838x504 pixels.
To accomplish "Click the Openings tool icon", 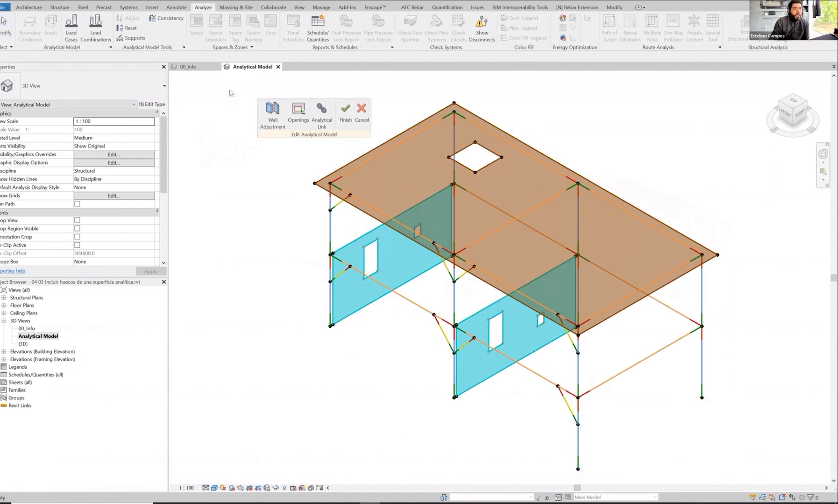I will [298, 109].
